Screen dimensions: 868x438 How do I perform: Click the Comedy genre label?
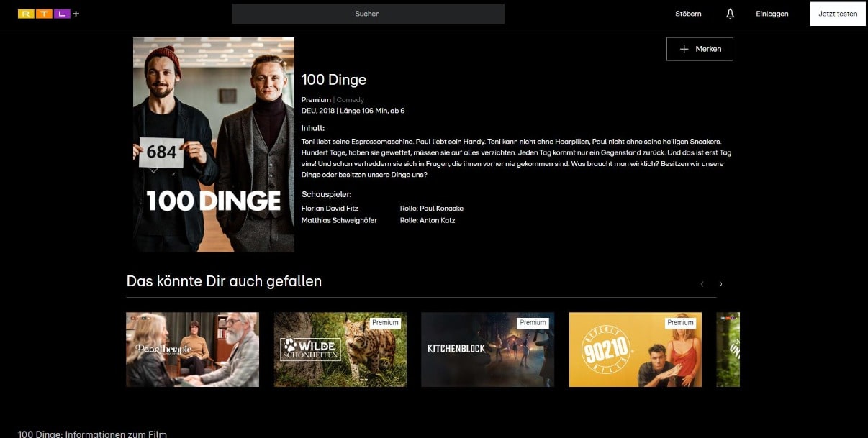click(351, 100)
